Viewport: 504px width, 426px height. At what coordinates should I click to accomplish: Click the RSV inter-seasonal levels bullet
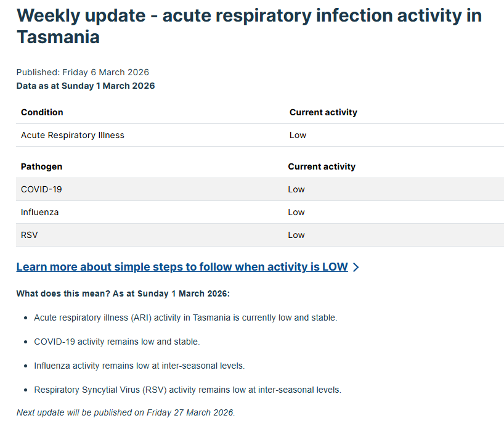click(x=187, y=390)
